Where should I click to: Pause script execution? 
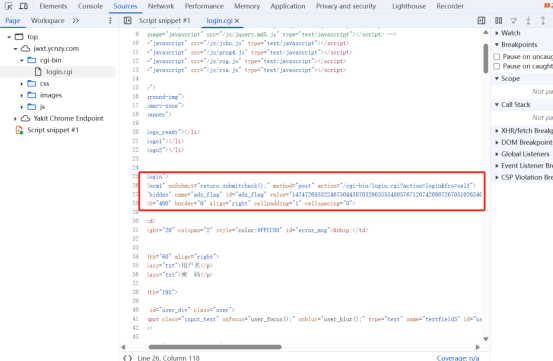pyautogui.click(x=499, y=20)
